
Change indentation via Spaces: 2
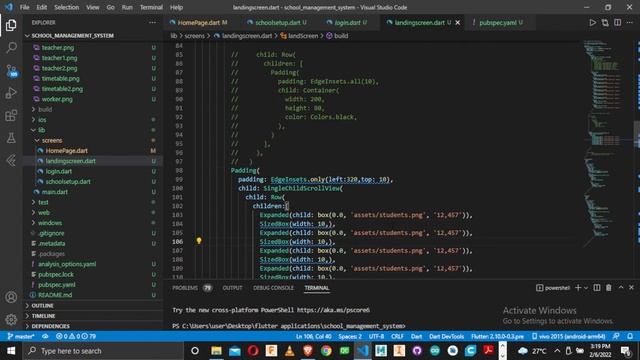click(x=350, y=336)
